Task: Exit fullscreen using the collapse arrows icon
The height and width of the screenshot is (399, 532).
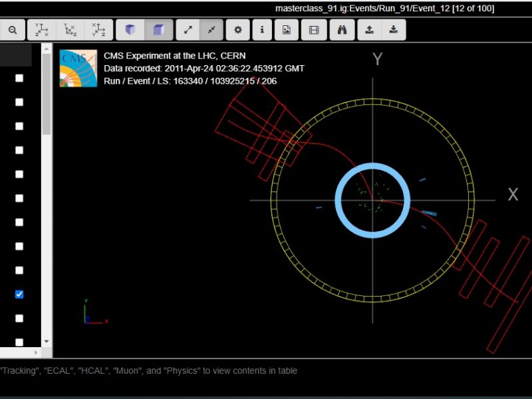Action: coord(211,30)
